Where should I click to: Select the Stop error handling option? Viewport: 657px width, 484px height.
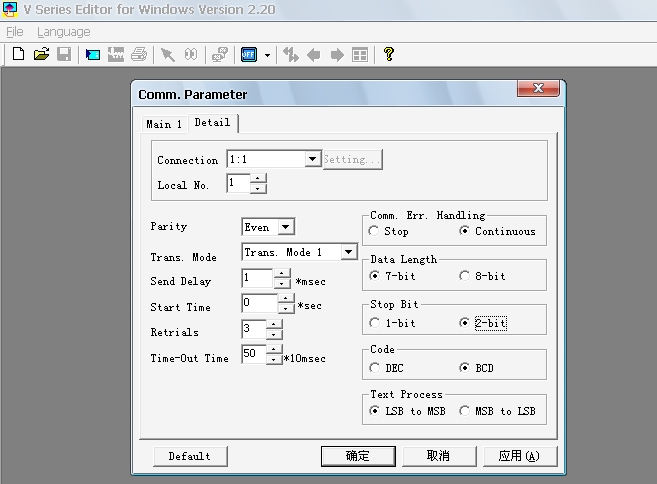tap(375, 231)
